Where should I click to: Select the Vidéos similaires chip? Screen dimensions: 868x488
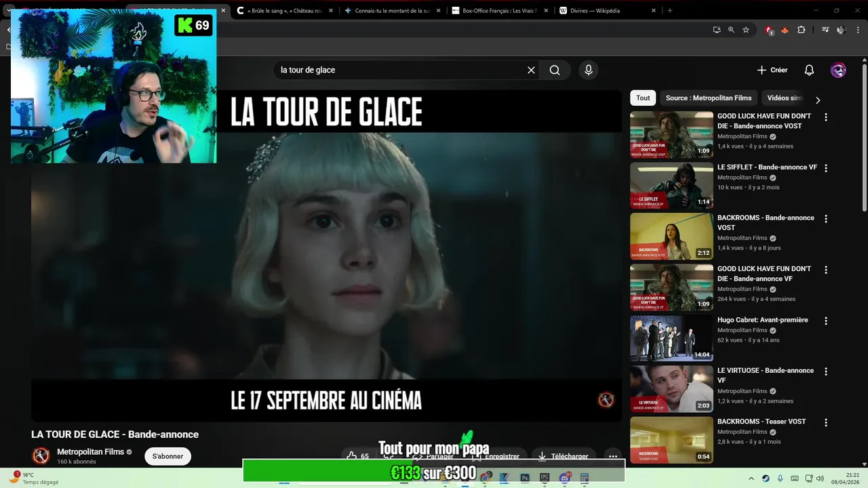(x=785, y=98)
